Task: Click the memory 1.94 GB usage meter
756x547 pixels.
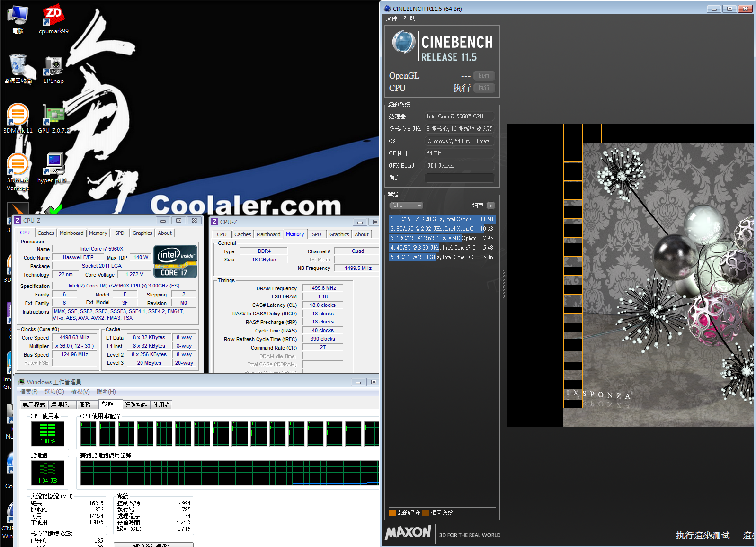Action: [x=47, y=473]
